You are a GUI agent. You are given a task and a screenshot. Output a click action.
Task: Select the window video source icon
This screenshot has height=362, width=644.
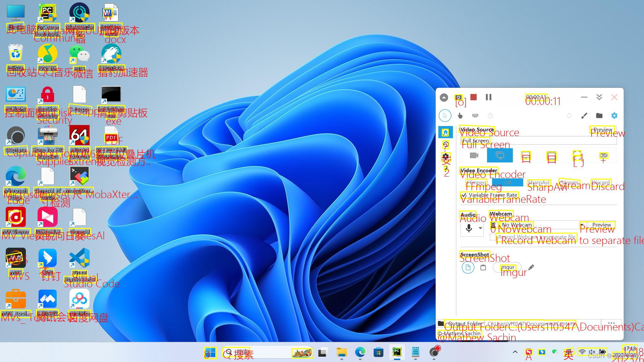pyautogui.click(x=551, y=156)
